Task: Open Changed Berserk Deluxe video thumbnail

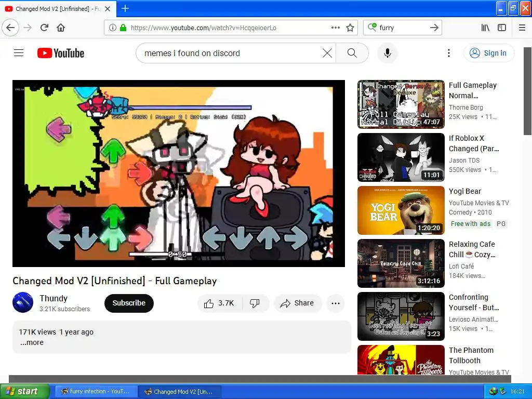Action: [x=401, y=104]
